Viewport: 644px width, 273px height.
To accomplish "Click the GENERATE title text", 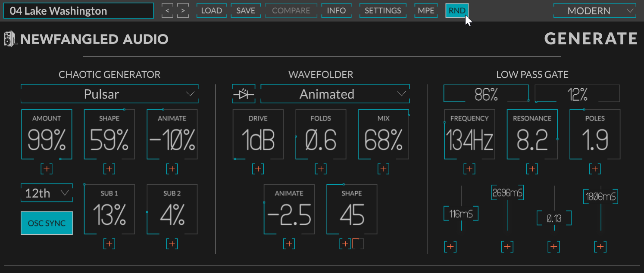I will coord(591,39).
